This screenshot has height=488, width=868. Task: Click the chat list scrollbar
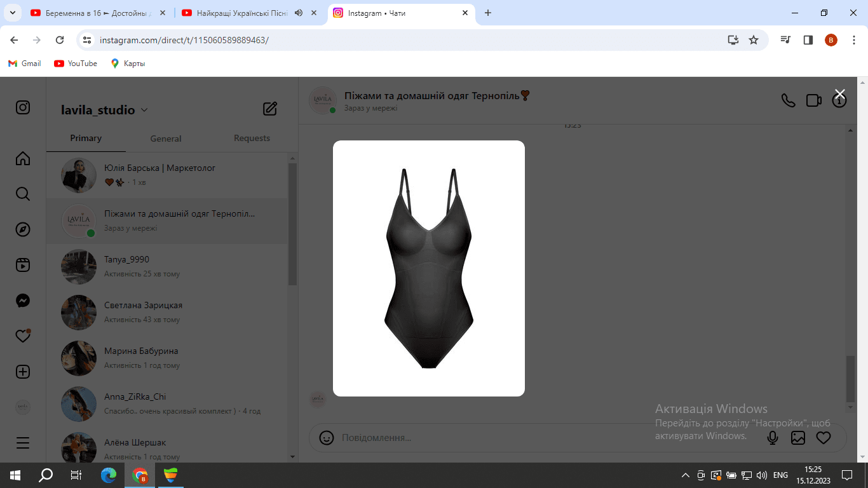(292, 224)
